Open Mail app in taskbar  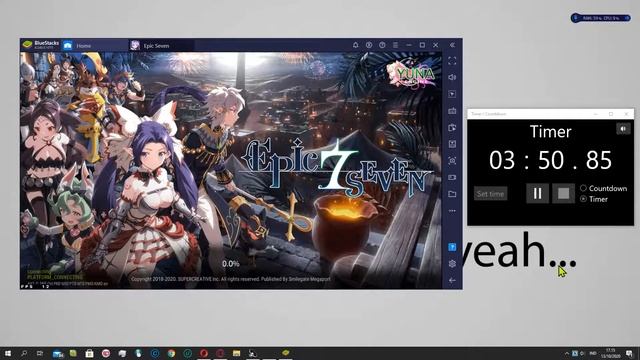[58, 353]
